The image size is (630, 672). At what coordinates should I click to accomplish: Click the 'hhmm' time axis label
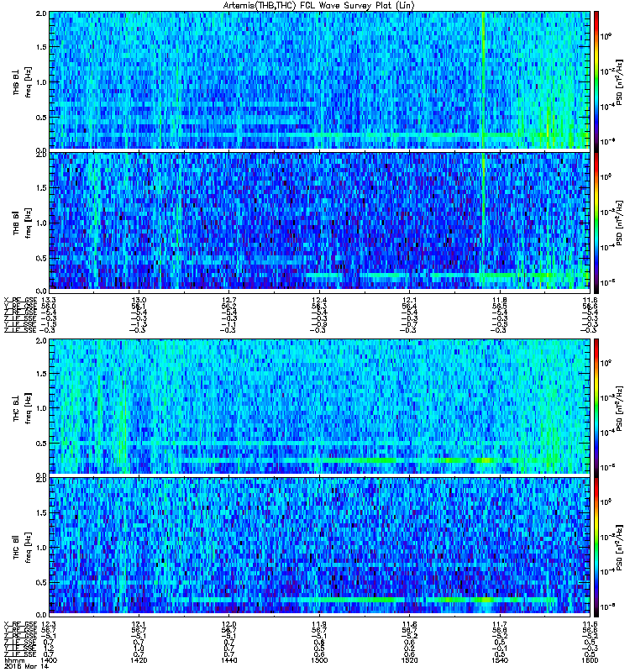[x=14, y=661]
